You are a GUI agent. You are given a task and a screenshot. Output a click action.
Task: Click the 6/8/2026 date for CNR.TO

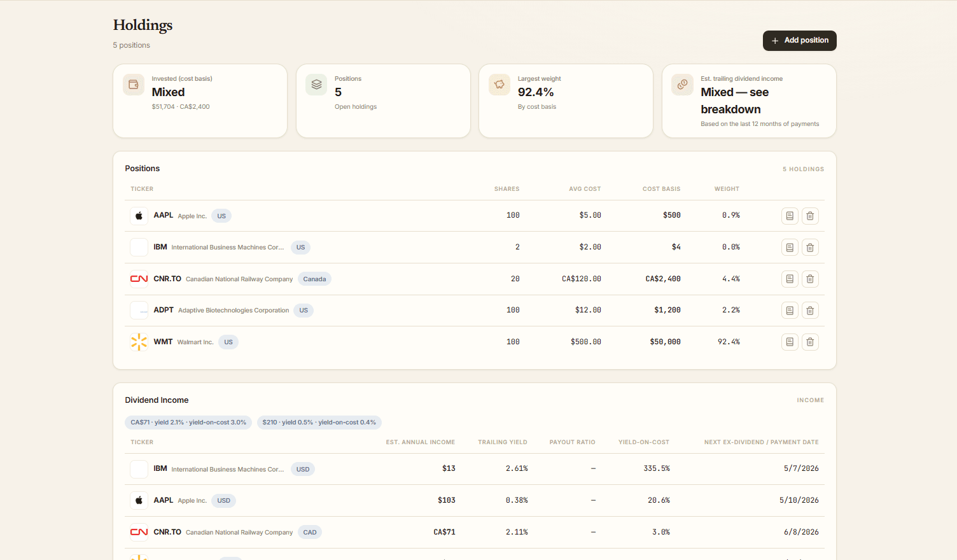801,532
